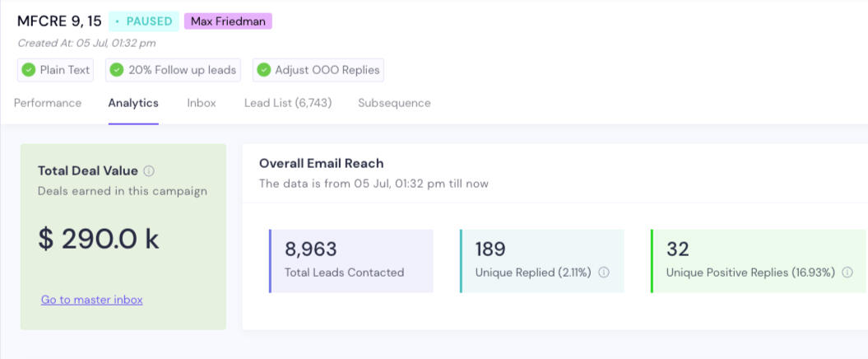
Task: Follow the Go to master inbox link
Action: (92, 300)
